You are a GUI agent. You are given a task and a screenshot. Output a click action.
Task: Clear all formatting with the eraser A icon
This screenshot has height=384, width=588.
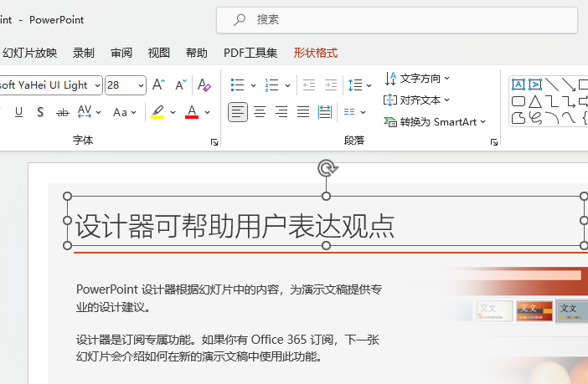coord(204,84)
